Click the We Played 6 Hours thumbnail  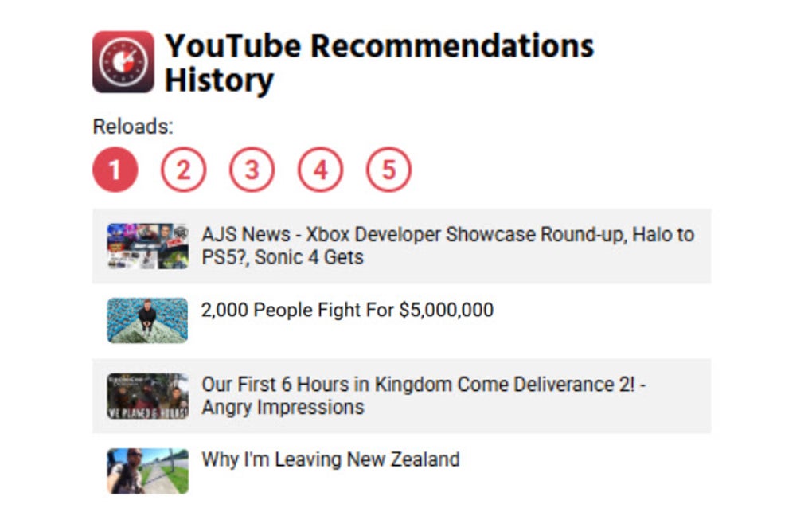click(147, 396)
